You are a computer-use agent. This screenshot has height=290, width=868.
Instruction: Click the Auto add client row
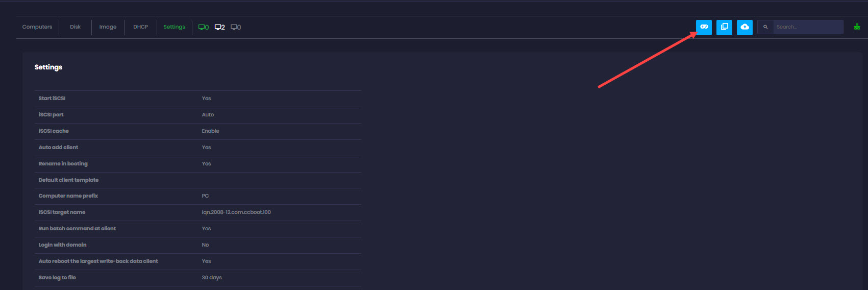(197, 148)
